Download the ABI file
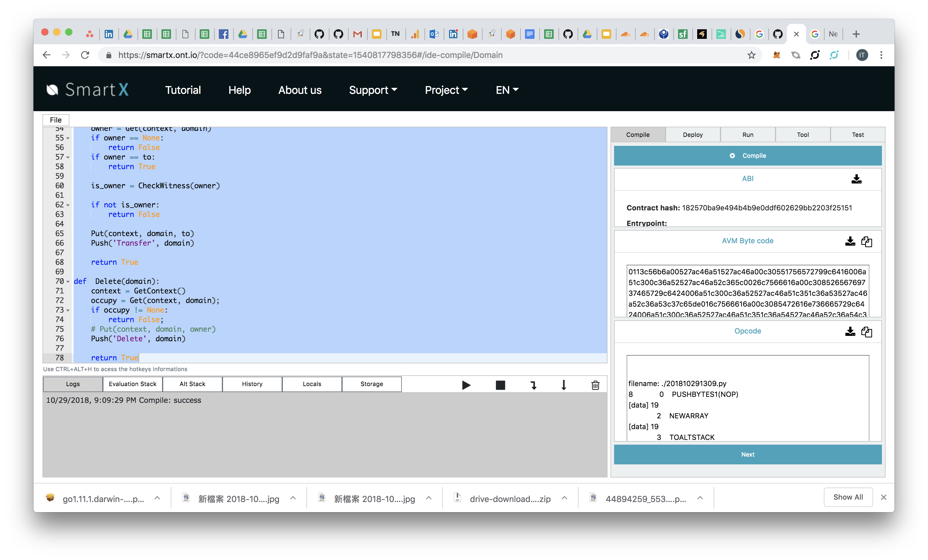Viewport: 928px width, 560px height. pos(856,179)
